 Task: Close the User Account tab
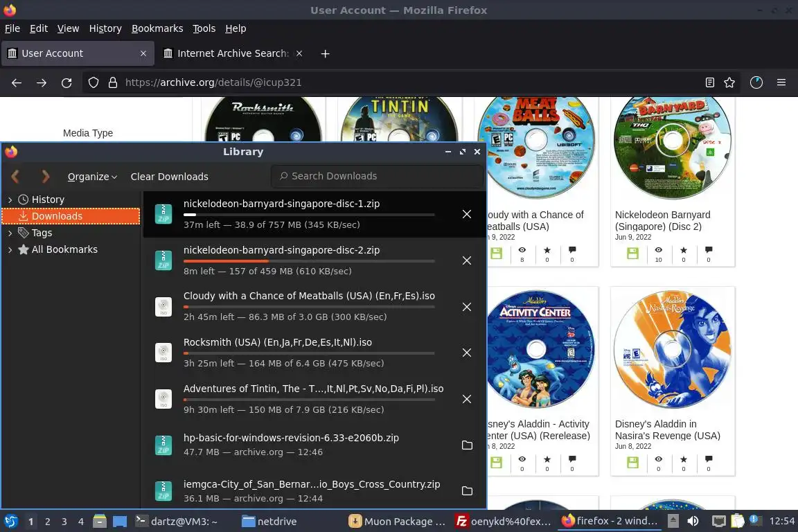(143, 53)
